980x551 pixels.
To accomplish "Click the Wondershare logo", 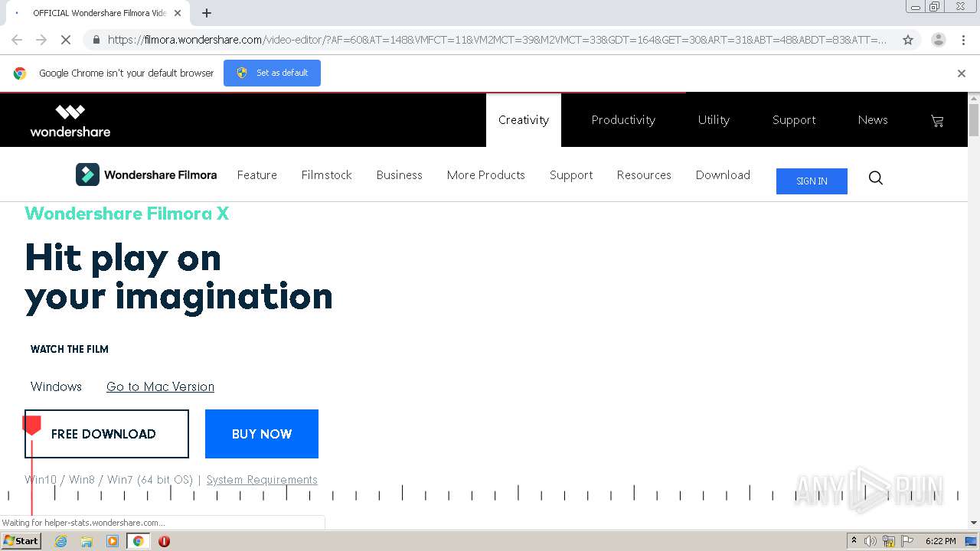I will tap(70, 121).
